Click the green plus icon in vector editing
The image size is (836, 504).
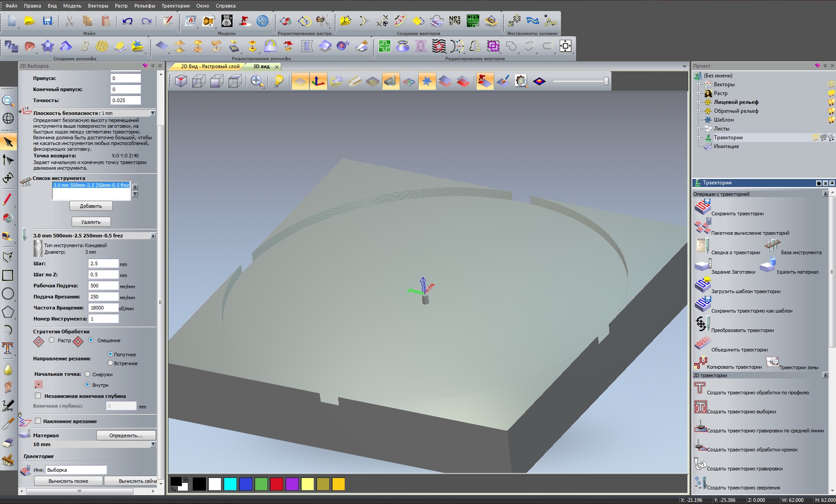click(x=385, y=46)
